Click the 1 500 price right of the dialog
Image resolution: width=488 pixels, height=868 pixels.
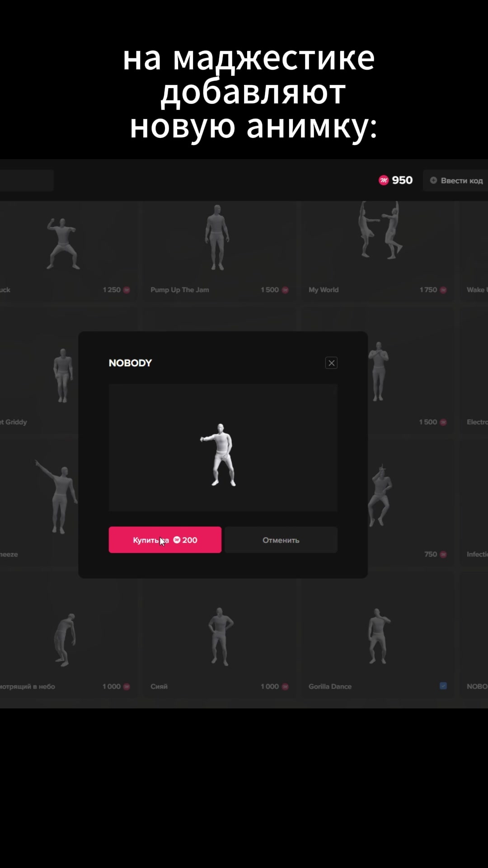(x=428, y=422)
